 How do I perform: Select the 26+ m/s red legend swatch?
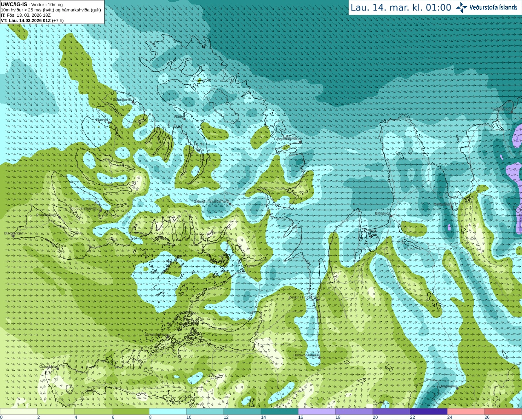[504, 411]
